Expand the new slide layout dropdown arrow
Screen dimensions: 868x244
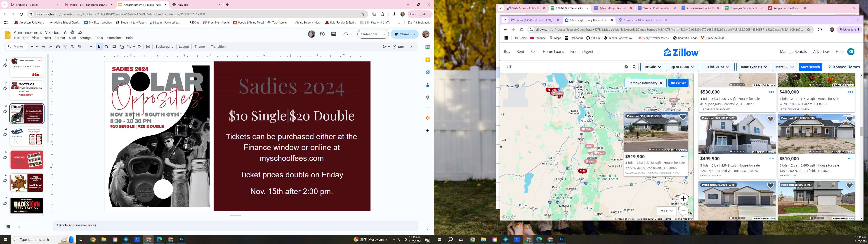[x=37, y=47]
